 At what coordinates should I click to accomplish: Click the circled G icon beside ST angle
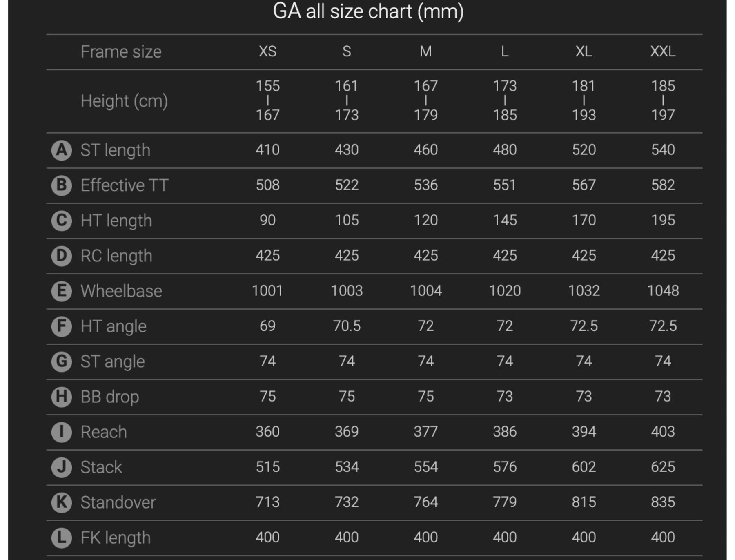62,361
